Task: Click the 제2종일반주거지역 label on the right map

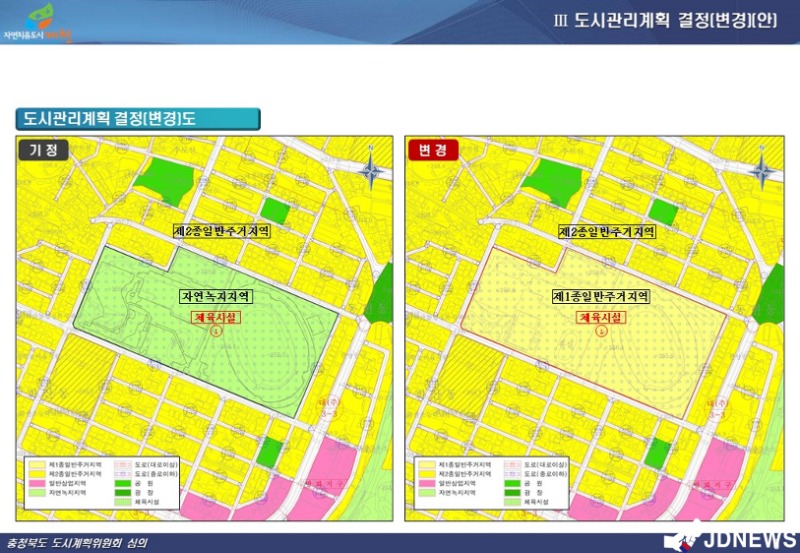Action: point(606,231)
